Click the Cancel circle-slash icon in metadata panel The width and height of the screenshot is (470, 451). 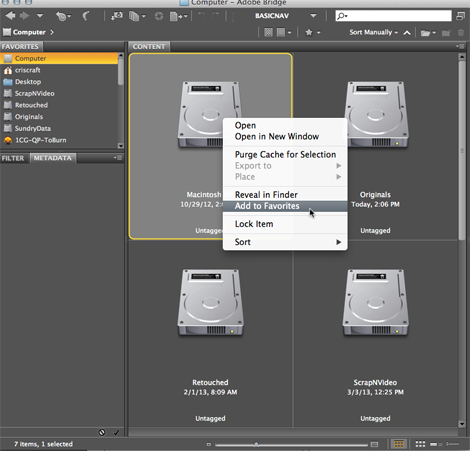tap(102, 432)
